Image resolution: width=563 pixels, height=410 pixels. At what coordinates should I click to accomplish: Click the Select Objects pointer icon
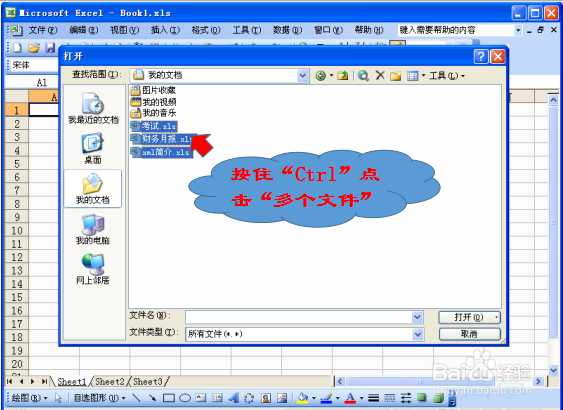(x=58, y=398)
